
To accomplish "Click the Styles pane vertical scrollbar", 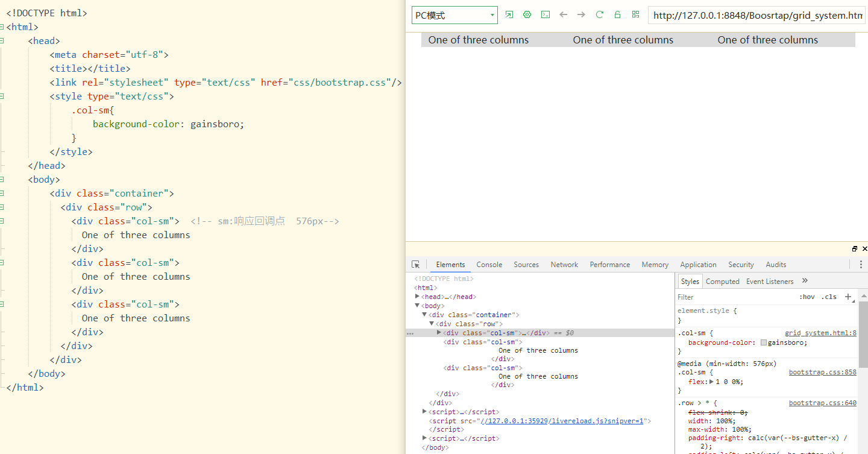I will pyautogui.click(x=863, y=335).
